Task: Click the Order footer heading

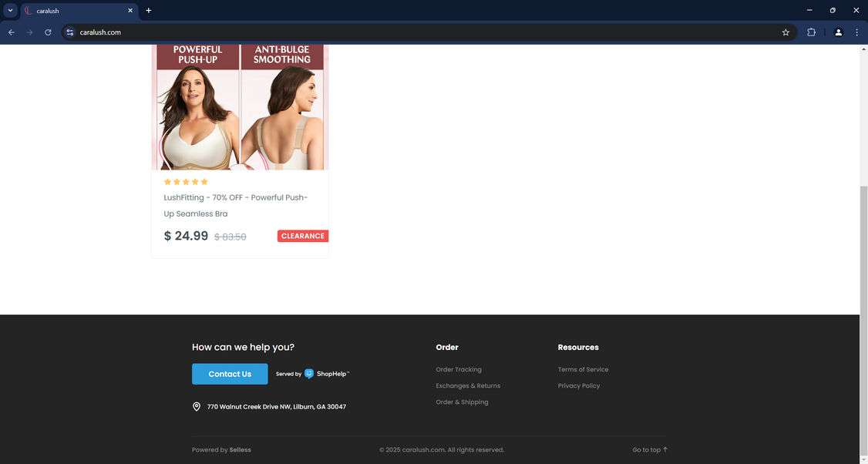Action: [x=447, y=347]
